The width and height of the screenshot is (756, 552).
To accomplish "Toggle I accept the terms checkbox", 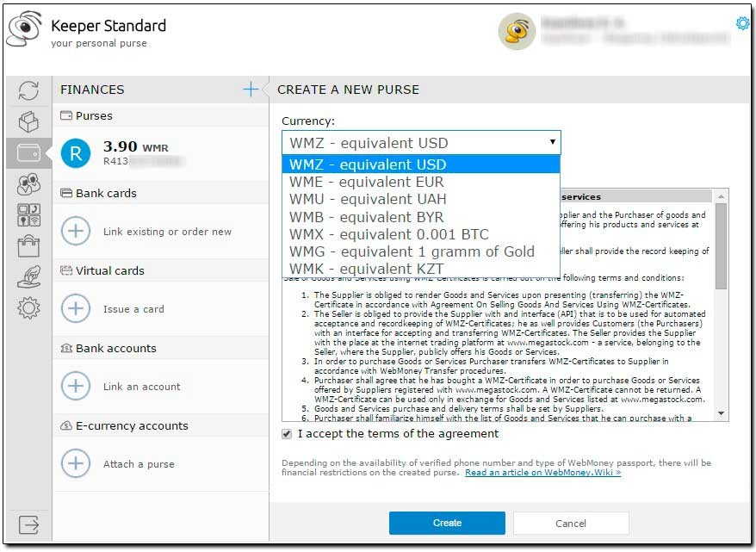I will (287, 434).
